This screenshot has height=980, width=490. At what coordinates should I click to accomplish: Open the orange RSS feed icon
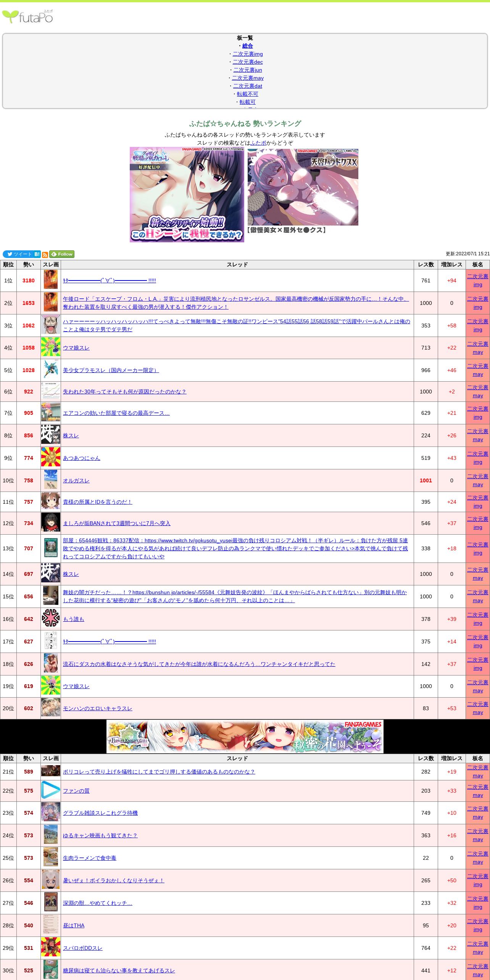(x=45, y=255)
